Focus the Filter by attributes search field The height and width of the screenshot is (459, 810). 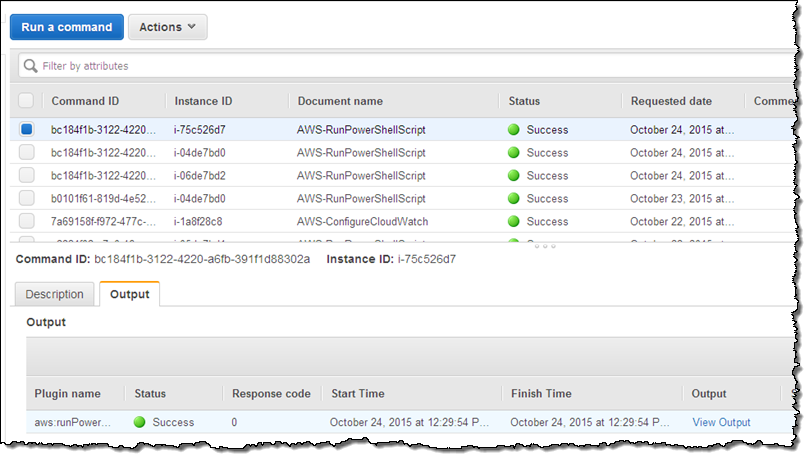[x=400, y=66]
